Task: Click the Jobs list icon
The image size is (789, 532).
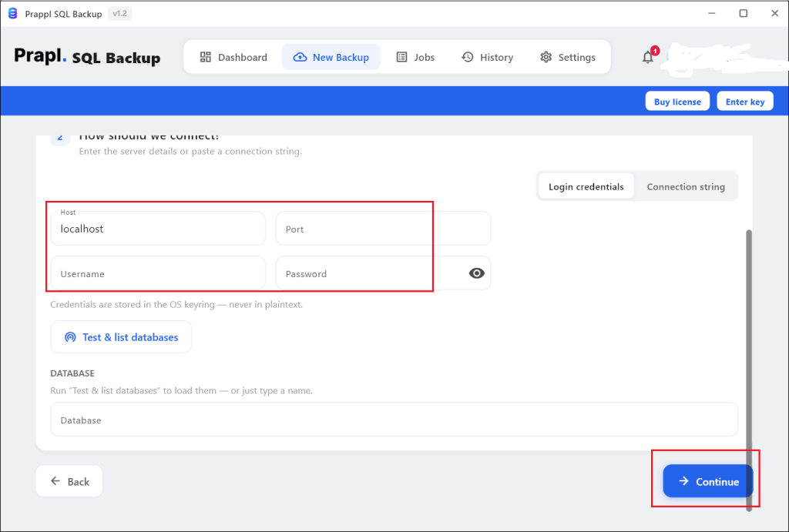Action: tap(401, 57)
